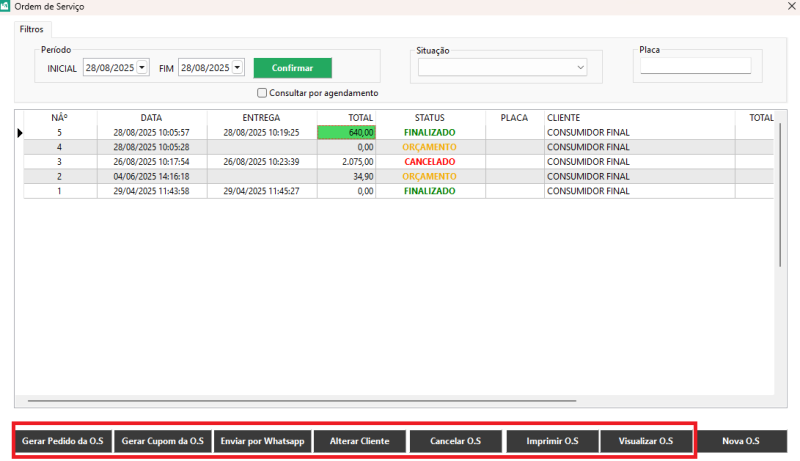Click the CLIENTE column header
800x461 pixels.
pyautogui.click(x=640, y=117)
